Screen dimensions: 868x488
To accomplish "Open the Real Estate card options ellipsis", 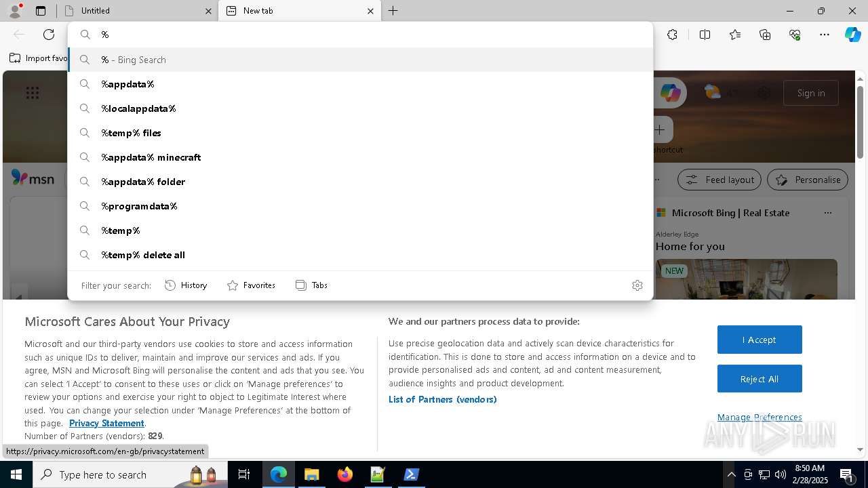I will (x=827, y=213).
